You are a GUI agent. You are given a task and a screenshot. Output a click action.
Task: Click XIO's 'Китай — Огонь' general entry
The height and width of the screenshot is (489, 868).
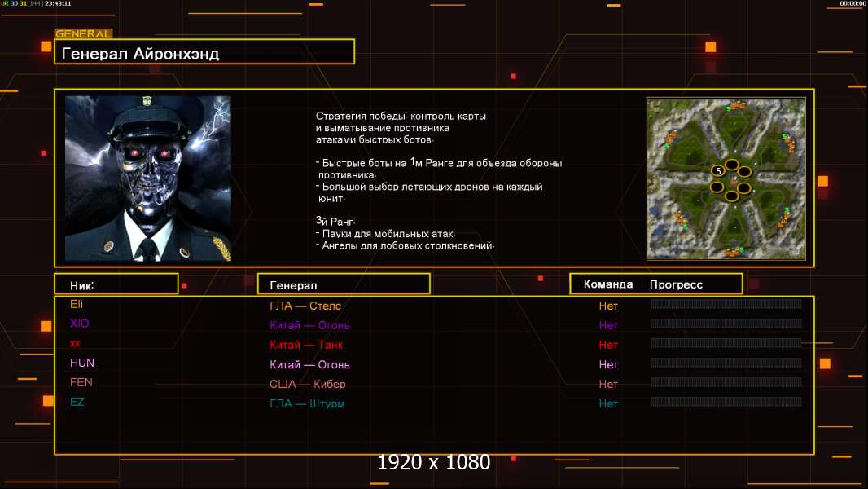309,325
